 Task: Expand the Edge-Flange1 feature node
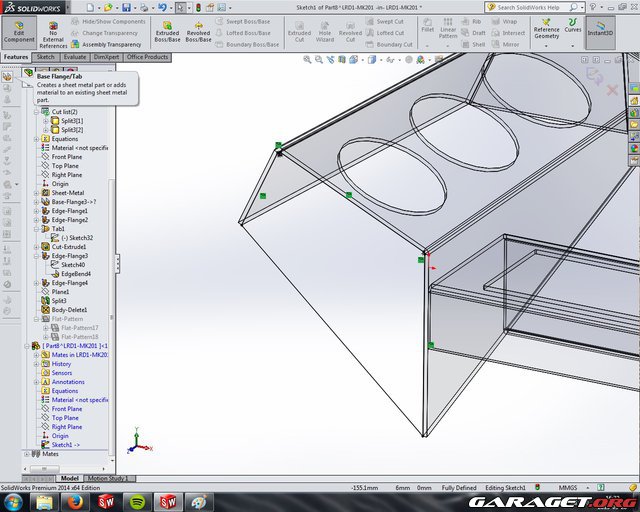[x=35, y=211]
